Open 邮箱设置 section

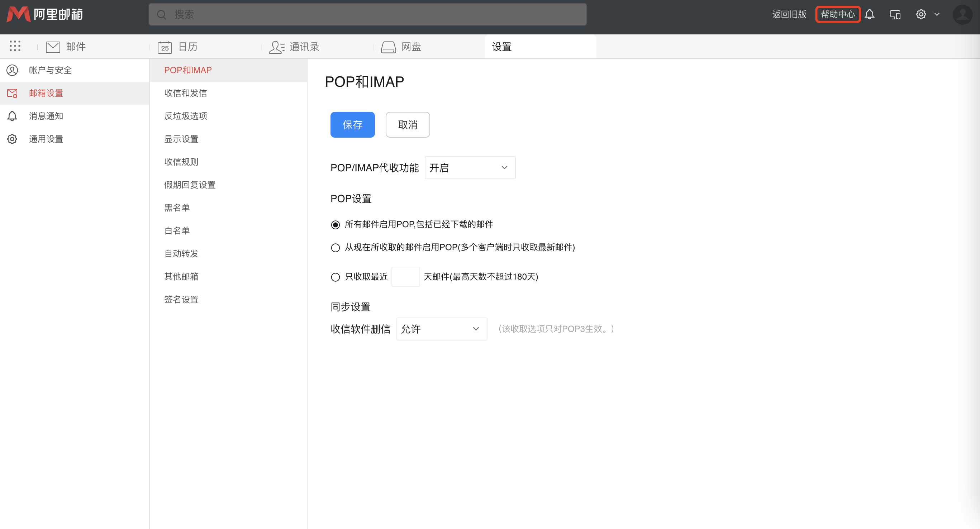click(x=75, y=93)
